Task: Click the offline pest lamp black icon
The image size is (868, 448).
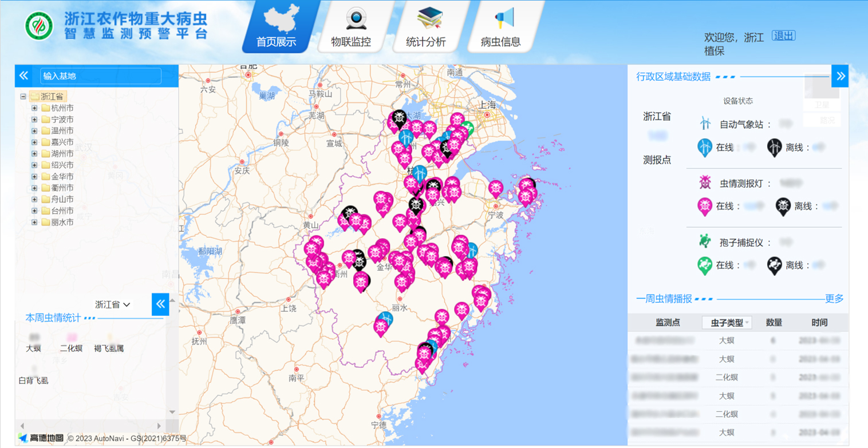Action: (x=783, y=206)
